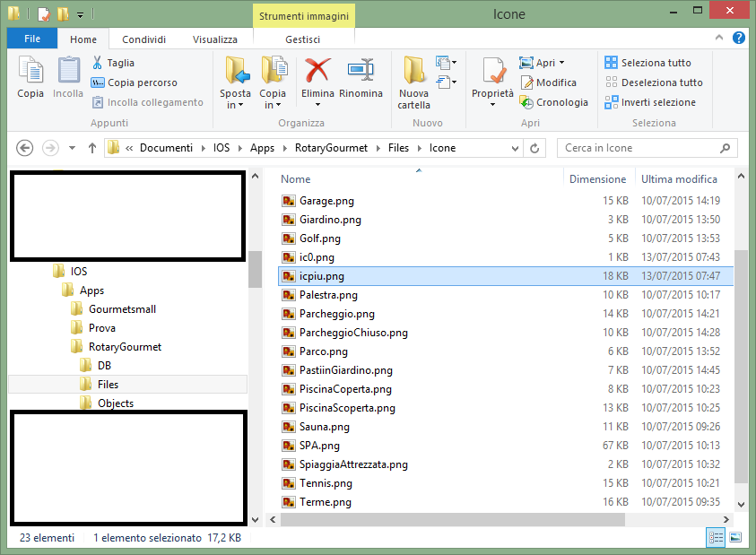Screen dimensions: 756x555
Task: Open Customize Quick Access Toolbar dropdown
Action: pos(81,15)
